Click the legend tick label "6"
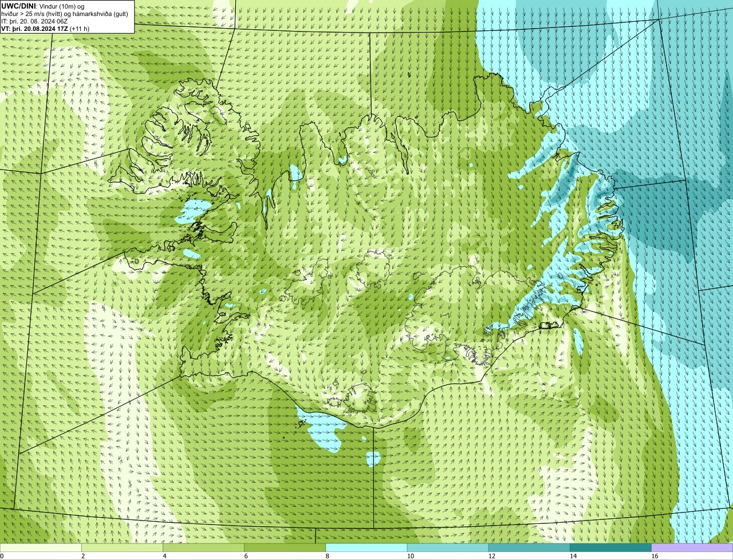The image size is (733, 560). pos(246,556)
